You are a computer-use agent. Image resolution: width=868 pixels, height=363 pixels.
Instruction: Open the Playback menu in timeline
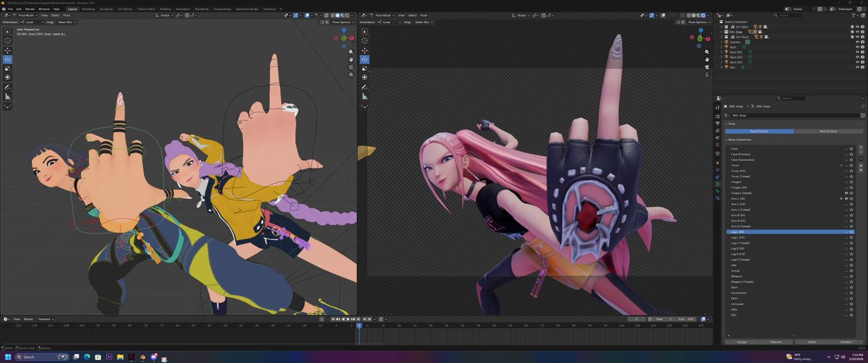click(46, 320)
